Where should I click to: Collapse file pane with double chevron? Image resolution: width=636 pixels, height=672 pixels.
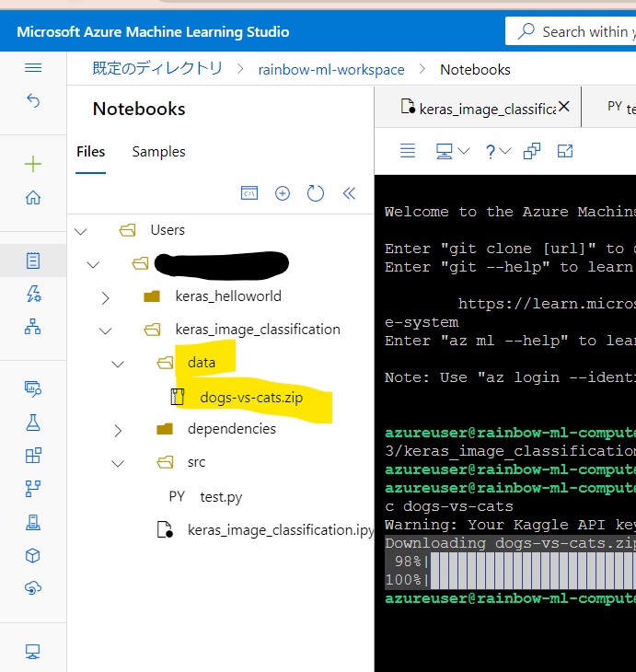point(349,193)
